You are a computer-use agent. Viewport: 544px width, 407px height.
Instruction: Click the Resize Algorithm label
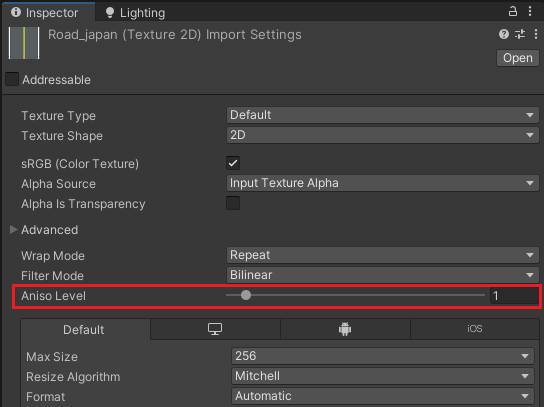pos(73,377)
